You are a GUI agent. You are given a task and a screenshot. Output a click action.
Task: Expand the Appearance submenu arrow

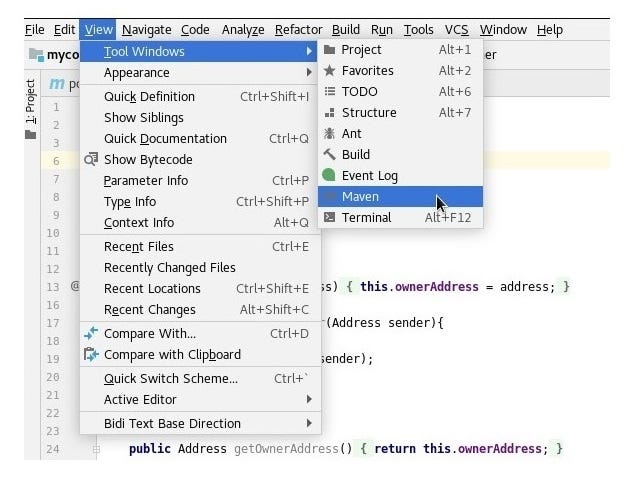pos(309,72)
